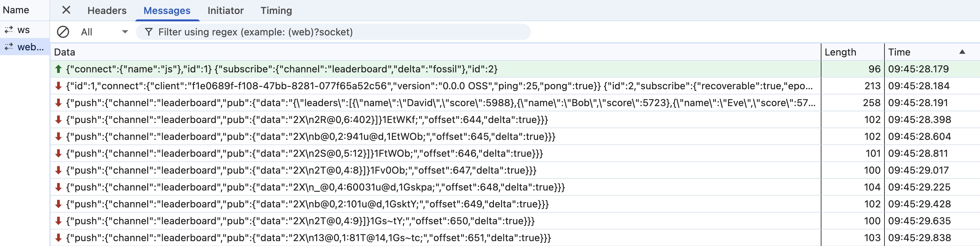Expand the dropdown arrow next to All
The width and height of the screenshot is (980, 246).
125,32
